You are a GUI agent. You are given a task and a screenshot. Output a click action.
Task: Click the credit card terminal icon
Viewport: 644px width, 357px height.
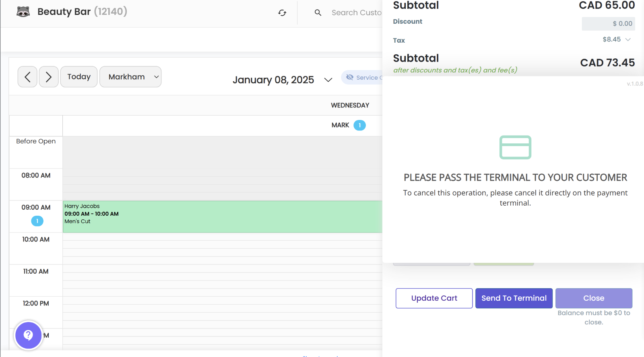(x=515, y=147)
